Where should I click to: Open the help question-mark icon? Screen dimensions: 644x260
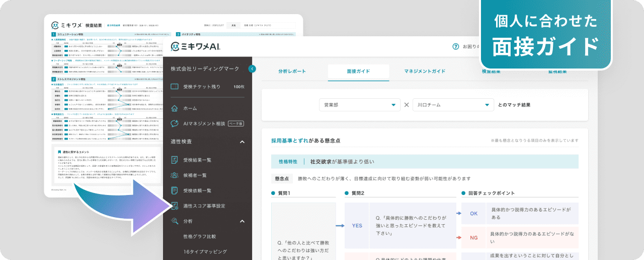[x=456, y=46]
